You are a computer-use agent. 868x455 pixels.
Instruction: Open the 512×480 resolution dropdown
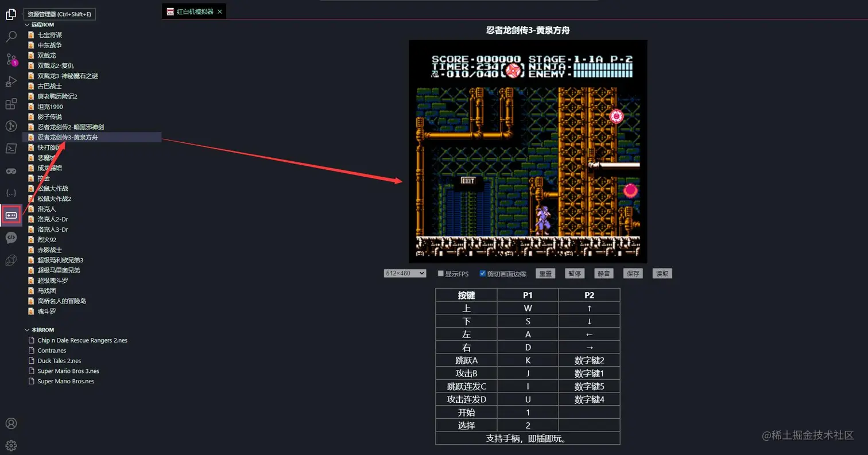coord(405,273)
